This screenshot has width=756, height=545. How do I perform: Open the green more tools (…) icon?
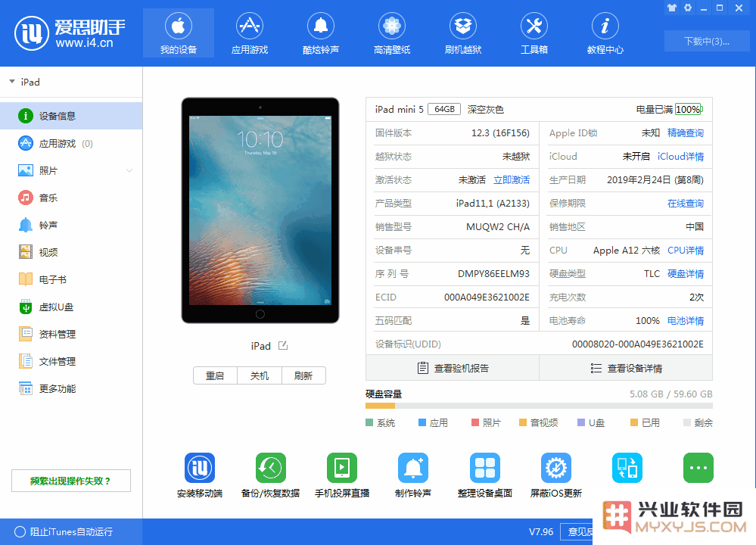(698, 467)
